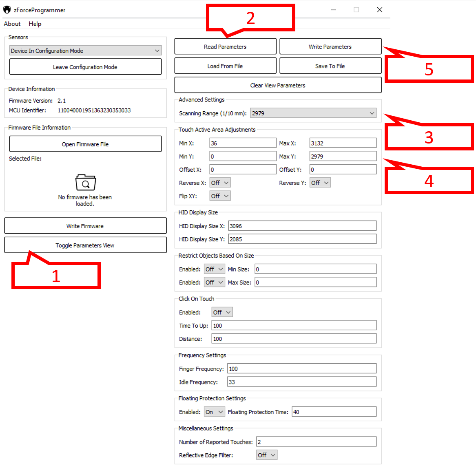Screen dimensions: 476x468
Task: Change the Reverse Y Off selector
Action: (320, 183)
